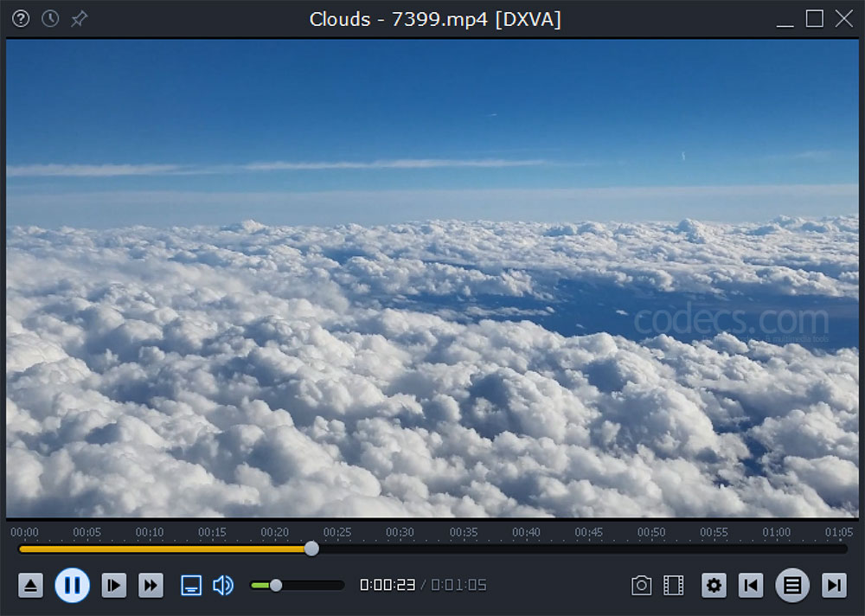The image size is (865, 616).
Task: Take a snapshot with the camera icon
Action: click(x=641, y=585)
